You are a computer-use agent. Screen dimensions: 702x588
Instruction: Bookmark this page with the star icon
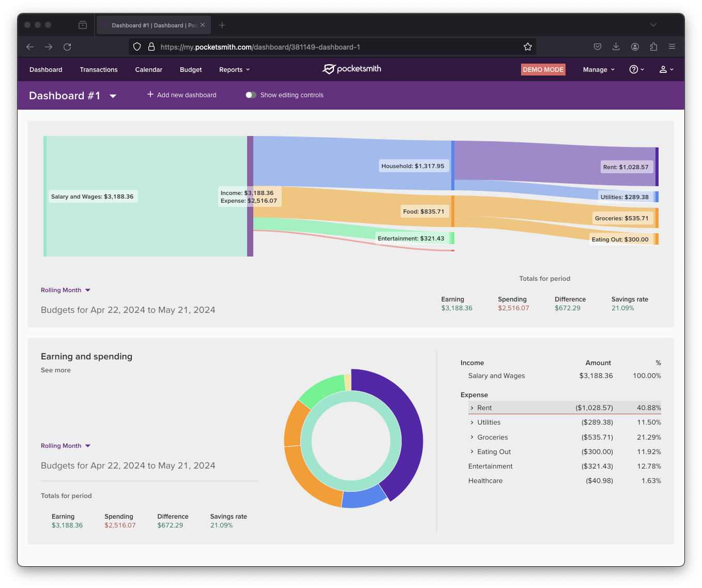click(x=527, y=47)
